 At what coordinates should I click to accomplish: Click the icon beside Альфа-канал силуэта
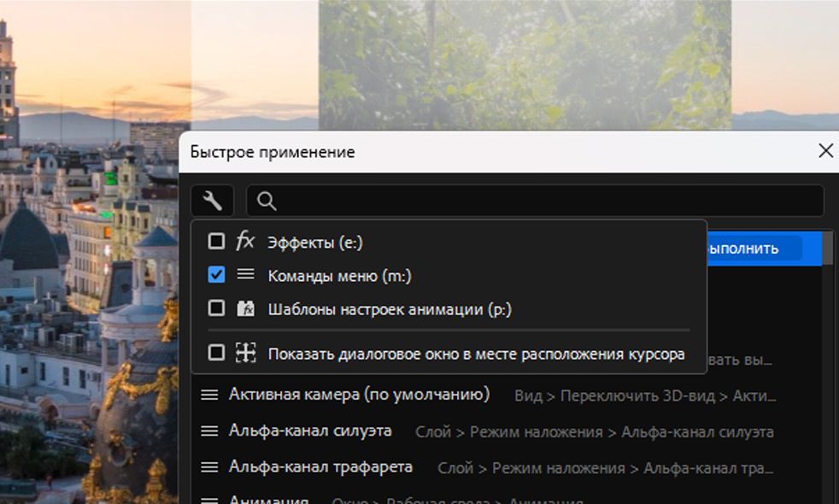209,431
